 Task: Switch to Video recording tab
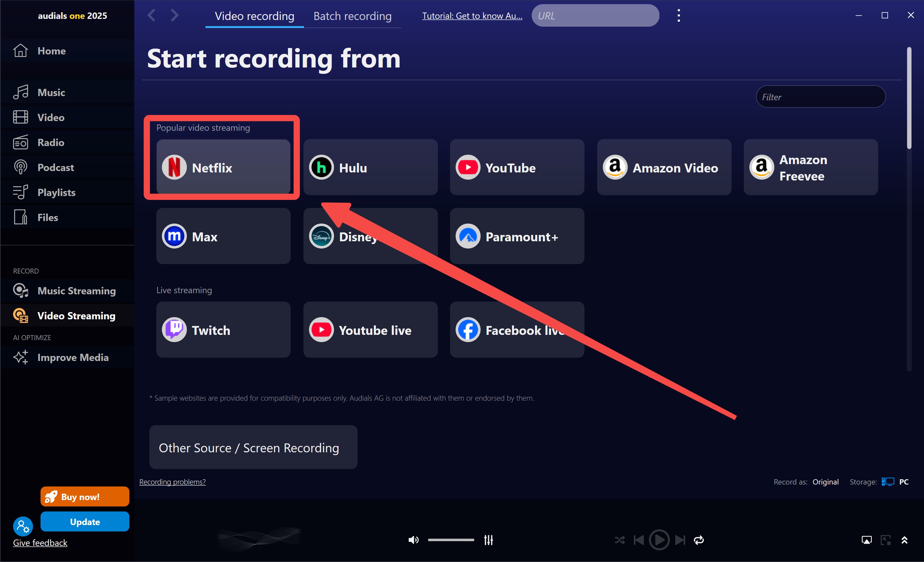(x=254, y=16)
